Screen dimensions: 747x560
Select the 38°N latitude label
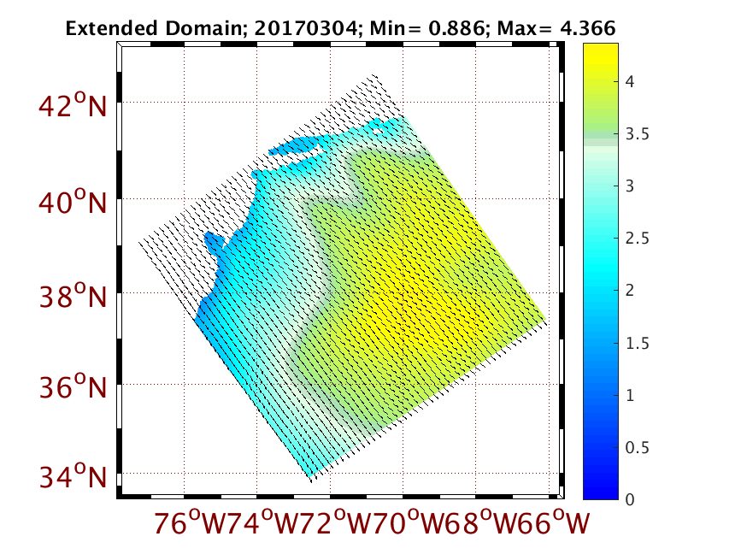(x=73, y=296)
